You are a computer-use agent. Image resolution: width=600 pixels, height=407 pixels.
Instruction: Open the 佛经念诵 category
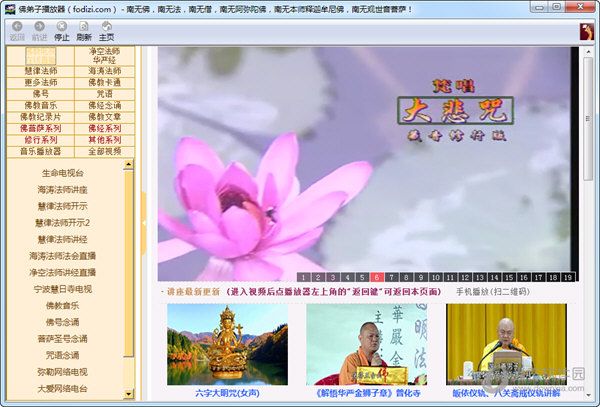pyautogui.click(x=104, y=106)
